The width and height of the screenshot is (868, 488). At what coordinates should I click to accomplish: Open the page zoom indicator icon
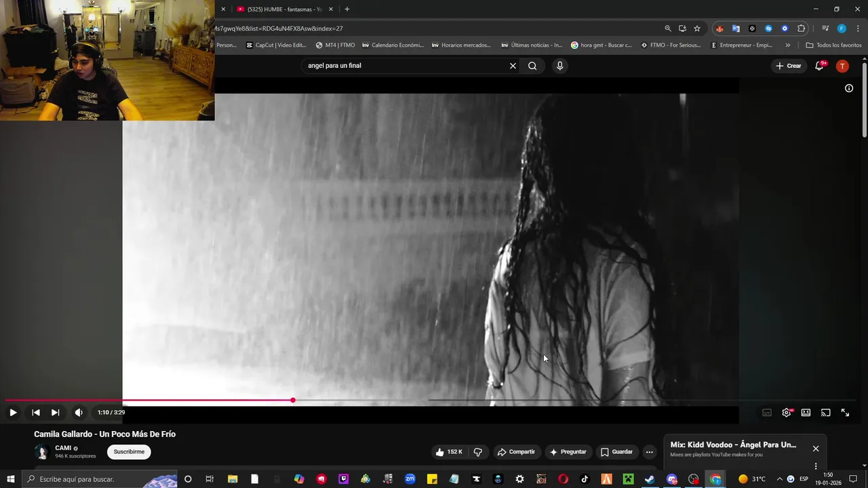tap(668, 28)
